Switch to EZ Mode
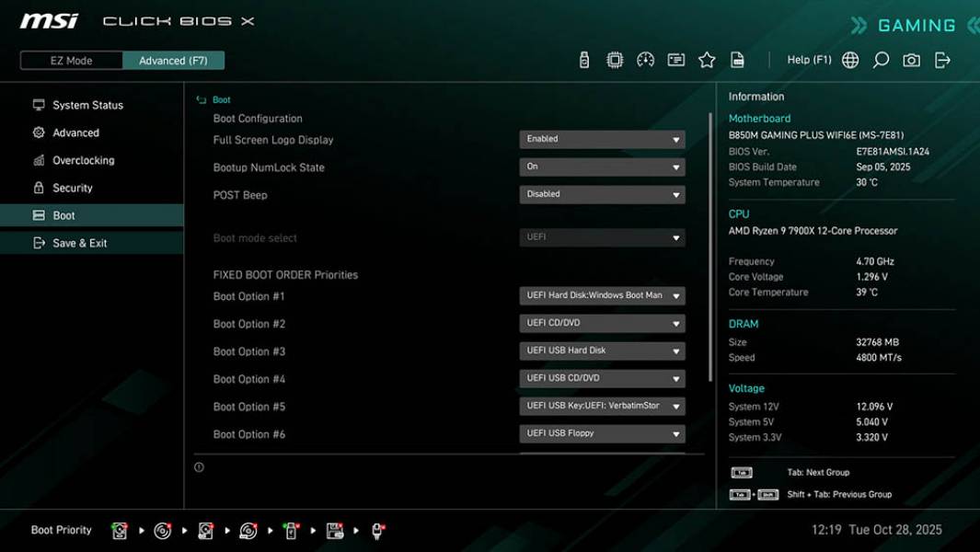The image size is (980, 552). pyautogui.click(x=69, y=60)
